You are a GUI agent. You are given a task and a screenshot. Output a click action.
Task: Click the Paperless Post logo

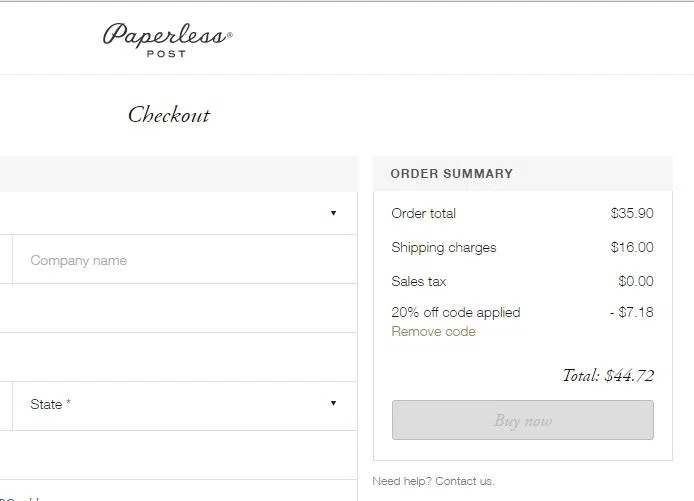[167, 40]
